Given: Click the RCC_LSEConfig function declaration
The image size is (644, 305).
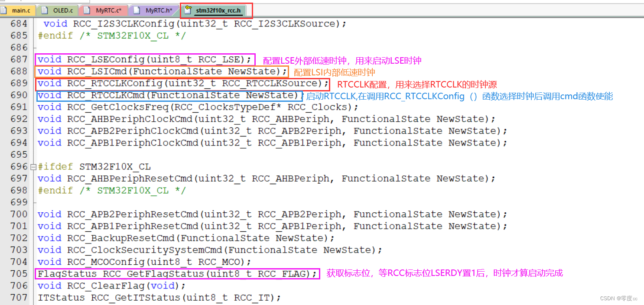Looking at the screenshot, I should click(x=144, y=59).
